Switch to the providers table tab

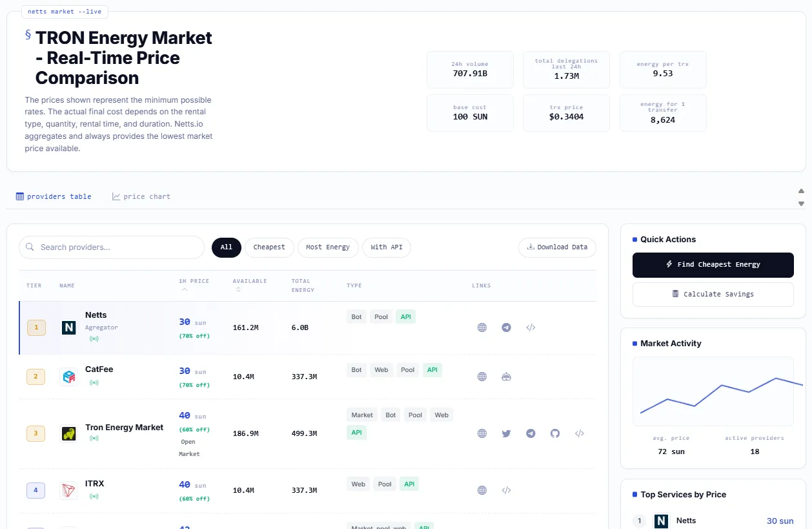point(54,196)
